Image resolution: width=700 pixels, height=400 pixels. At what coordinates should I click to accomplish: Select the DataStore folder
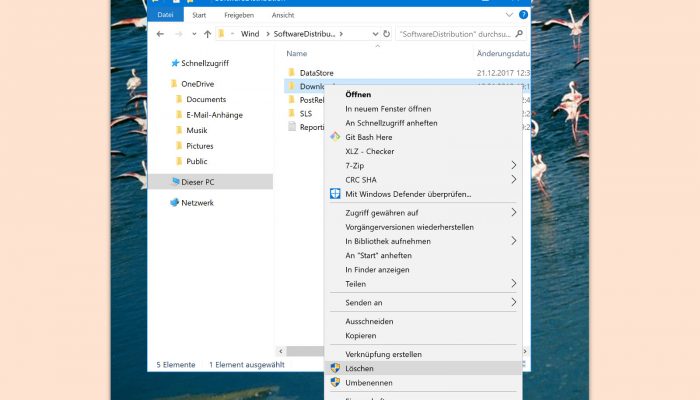click(317, 73)
